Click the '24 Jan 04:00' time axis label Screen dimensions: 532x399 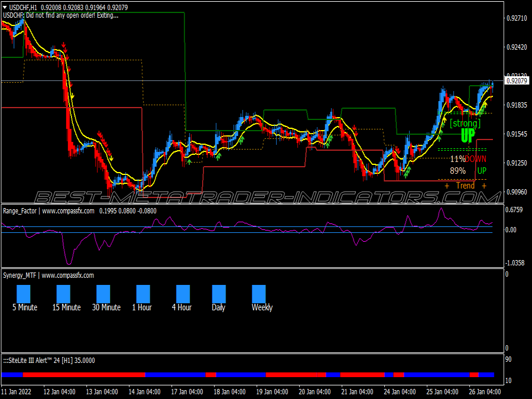400,392
